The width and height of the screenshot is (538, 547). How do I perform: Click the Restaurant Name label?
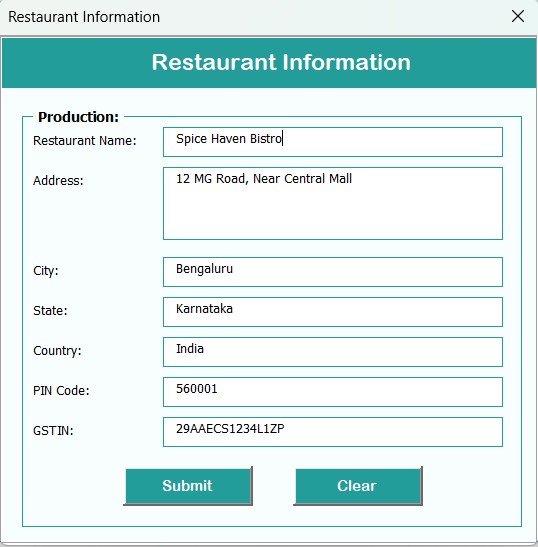[x=85, y=141]
